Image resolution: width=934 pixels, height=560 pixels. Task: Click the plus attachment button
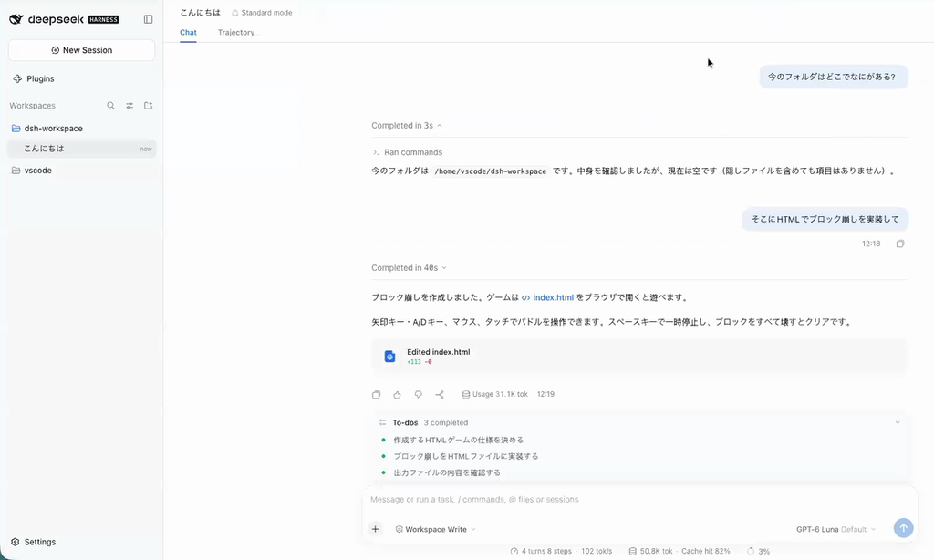[x=375, y=528]
